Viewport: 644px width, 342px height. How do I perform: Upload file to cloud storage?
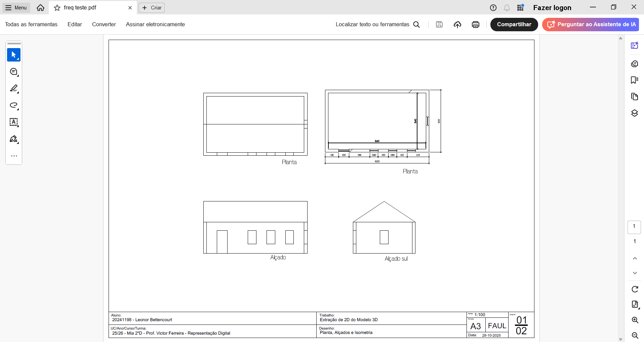[457, 25]
